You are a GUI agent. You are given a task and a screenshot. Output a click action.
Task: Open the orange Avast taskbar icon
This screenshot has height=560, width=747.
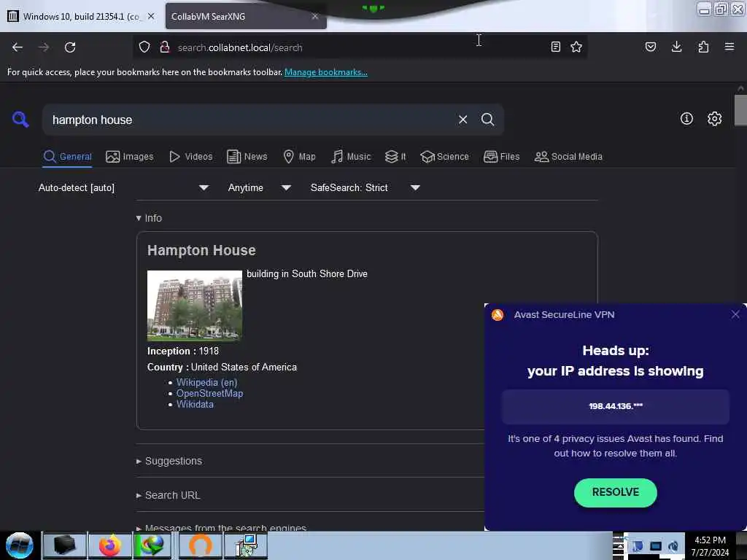[200, 545]
